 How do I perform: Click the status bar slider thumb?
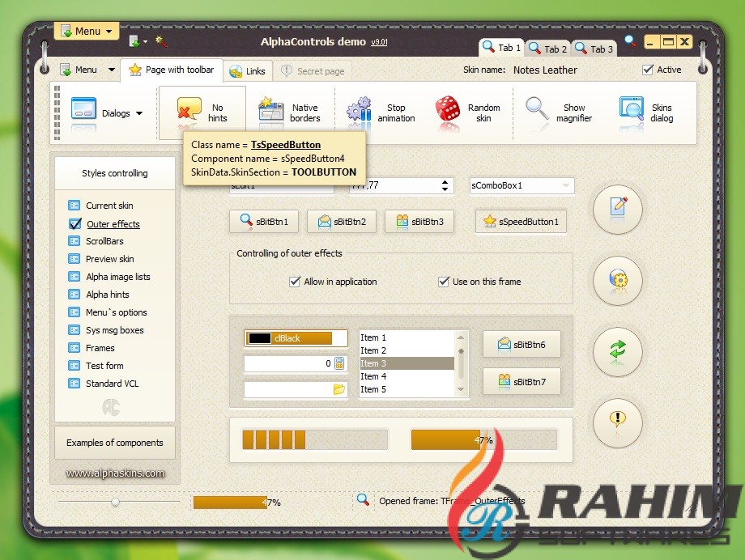click(x=115, y=502)
